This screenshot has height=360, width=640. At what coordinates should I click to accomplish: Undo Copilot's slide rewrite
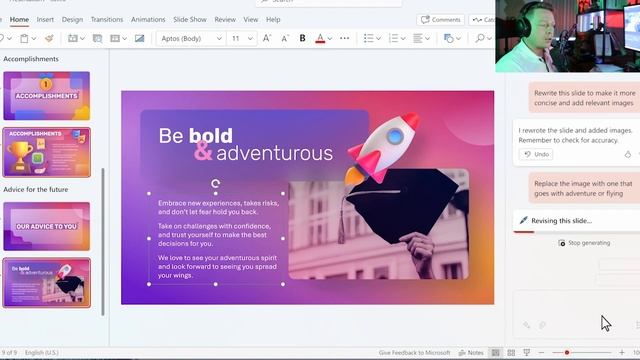click(536, 154)
